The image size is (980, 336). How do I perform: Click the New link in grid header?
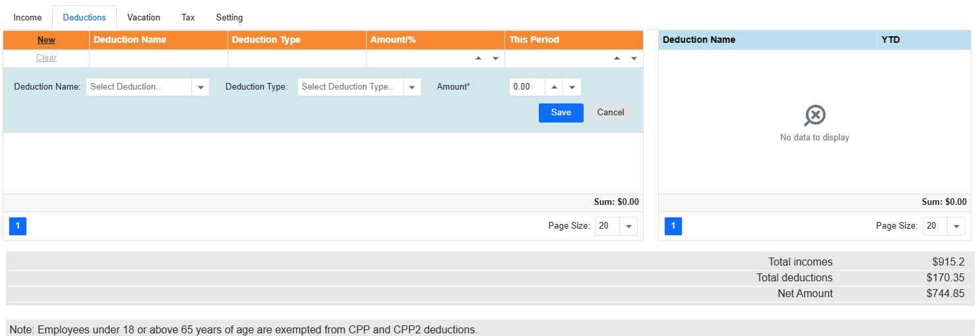coord(46,40)
